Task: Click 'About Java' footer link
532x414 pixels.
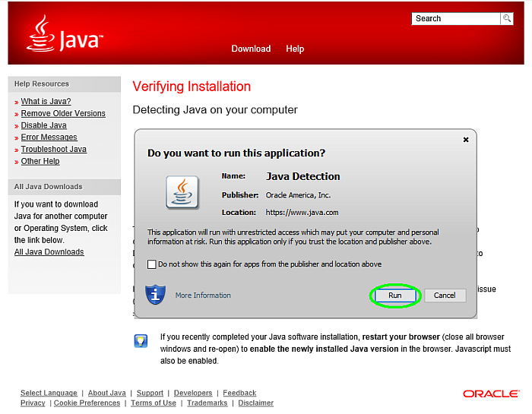Action: (107, 393)
